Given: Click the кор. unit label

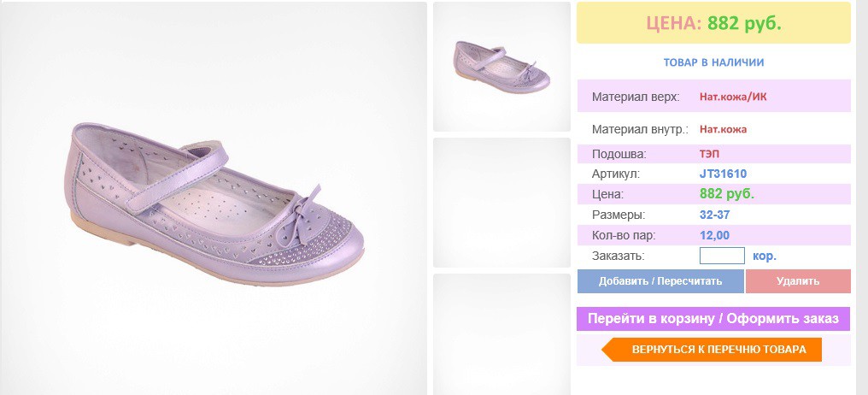Looking at the screenshot, I should (x=765, y=256).
